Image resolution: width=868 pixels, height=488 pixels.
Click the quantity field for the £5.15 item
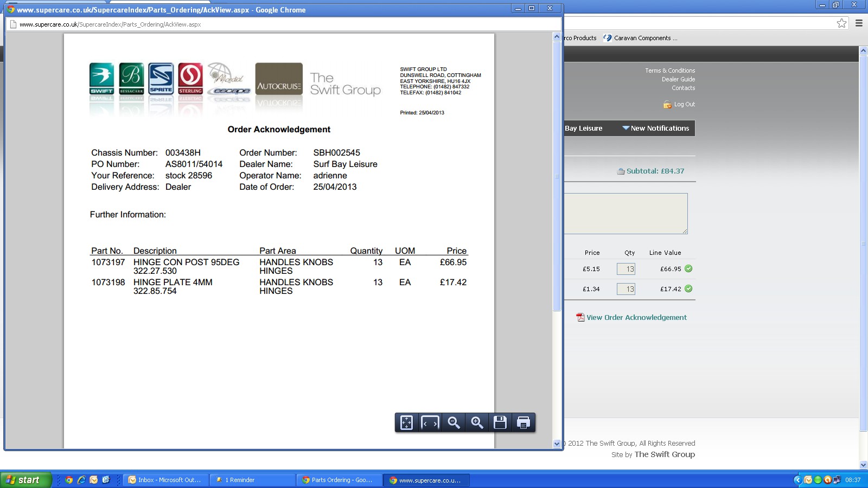click(626, 269)
